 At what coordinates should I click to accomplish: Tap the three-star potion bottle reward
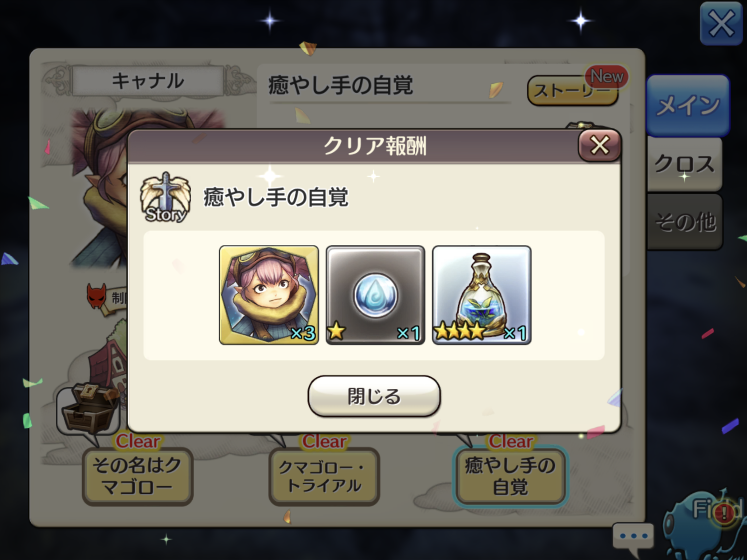click(x=482, y=295)
